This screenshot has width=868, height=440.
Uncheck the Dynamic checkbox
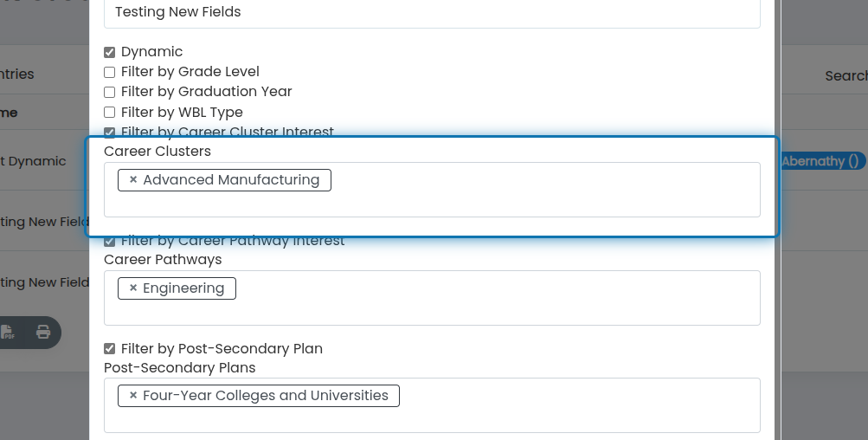(x=110, y=52)
